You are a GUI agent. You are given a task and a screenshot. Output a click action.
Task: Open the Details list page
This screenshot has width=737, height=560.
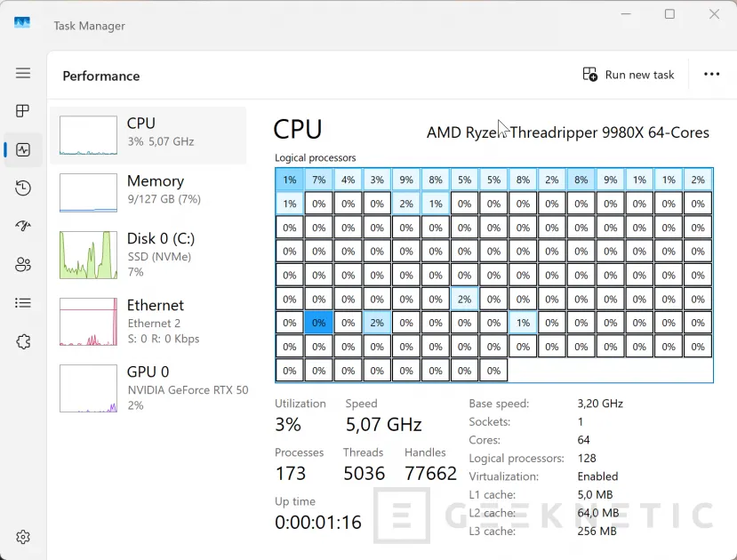22,303
